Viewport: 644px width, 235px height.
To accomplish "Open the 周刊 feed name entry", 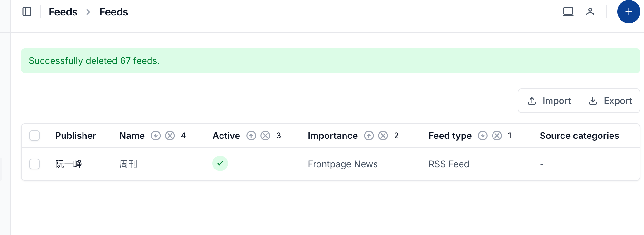I will 128,164.
